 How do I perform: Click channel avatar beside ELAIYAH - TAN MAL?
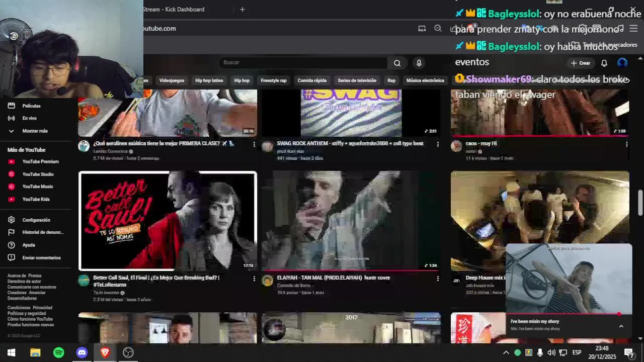pyautogui.click(x=267, y=281)
